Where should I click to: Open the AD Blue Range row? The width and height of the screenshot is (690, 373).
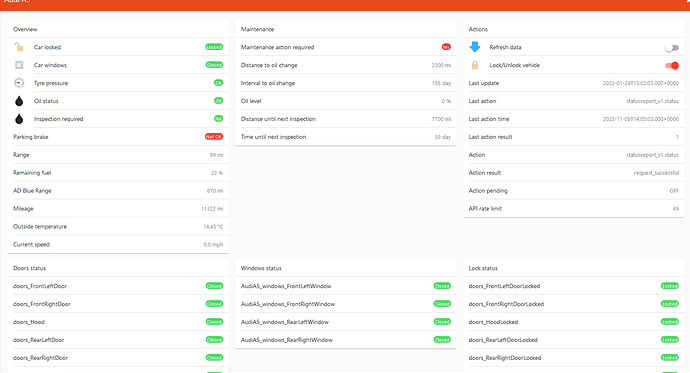click(118, 191)
